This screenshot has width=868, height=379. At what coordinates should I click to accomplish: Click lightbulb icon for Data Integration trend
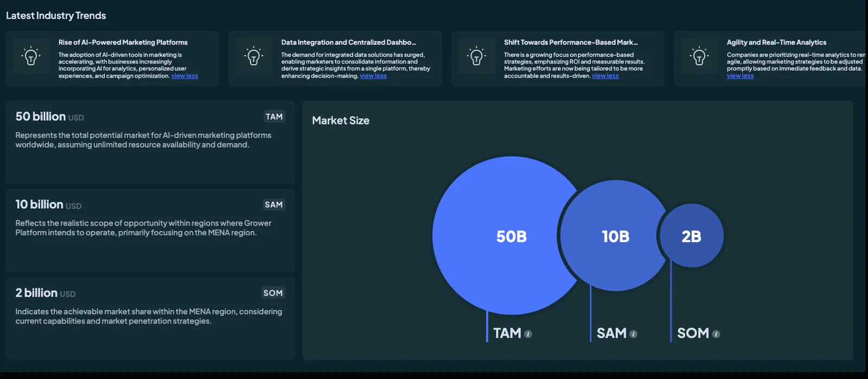point(253,56)
